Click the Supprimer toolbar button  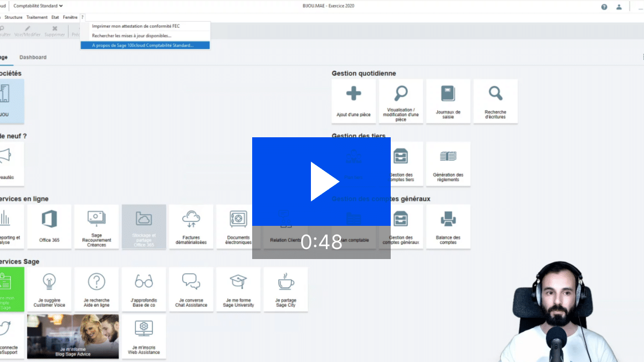(x=55, y=31)
